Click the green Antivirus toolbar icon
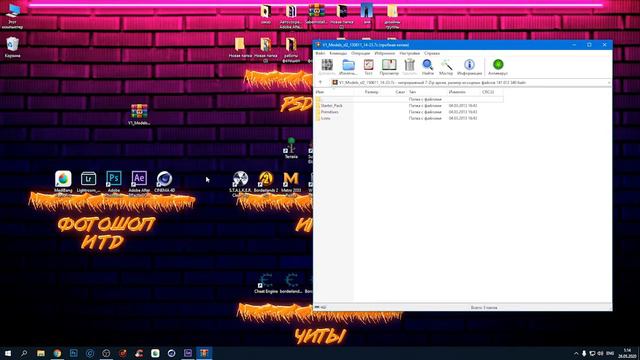Image resolution: width=640 pixels, height=360 pixels. pyautogui.click(x=498, y=67)
